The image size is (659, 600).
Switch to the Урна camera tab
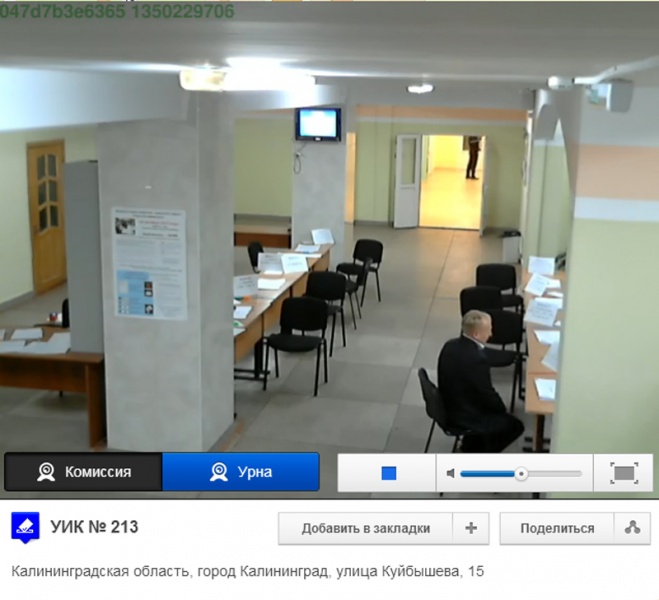click(x=240, y=472)
